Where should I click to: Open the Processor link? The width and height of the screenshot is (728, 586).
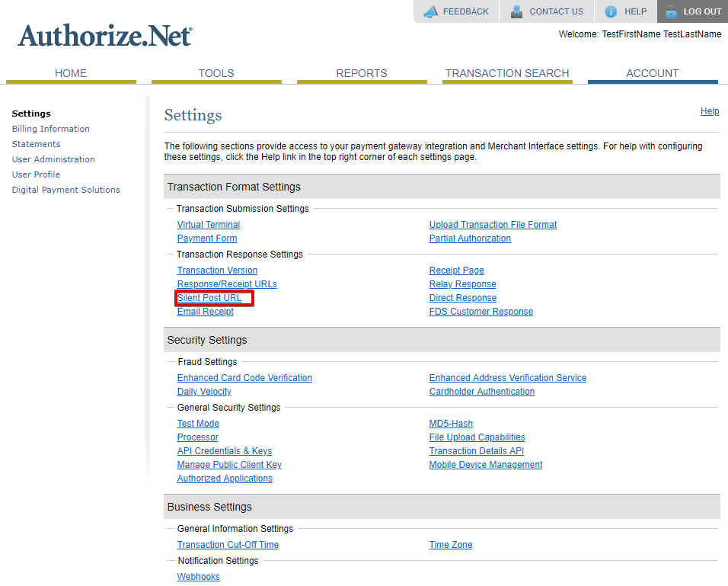[x=197, y=437]
